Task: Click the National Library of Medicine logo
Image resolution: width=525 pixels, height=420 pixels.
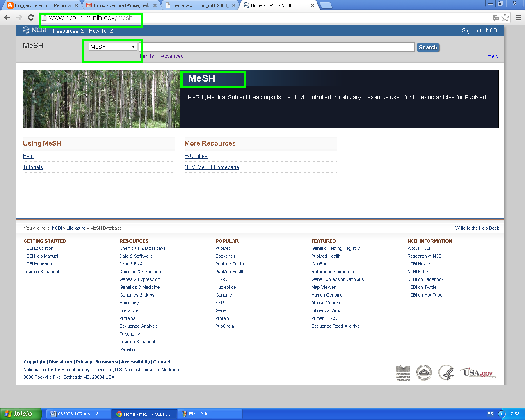Action: pos(403,372)
